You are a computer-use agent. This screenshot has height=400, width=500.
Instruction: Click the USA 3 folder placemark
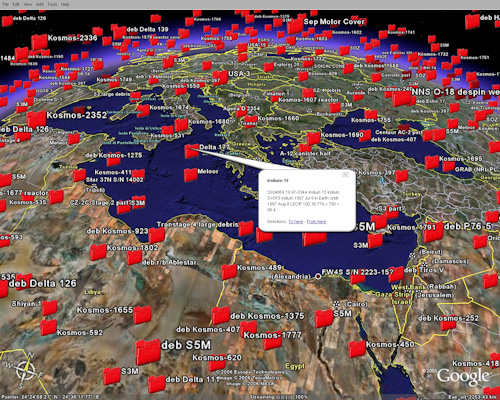coord(220,77)
